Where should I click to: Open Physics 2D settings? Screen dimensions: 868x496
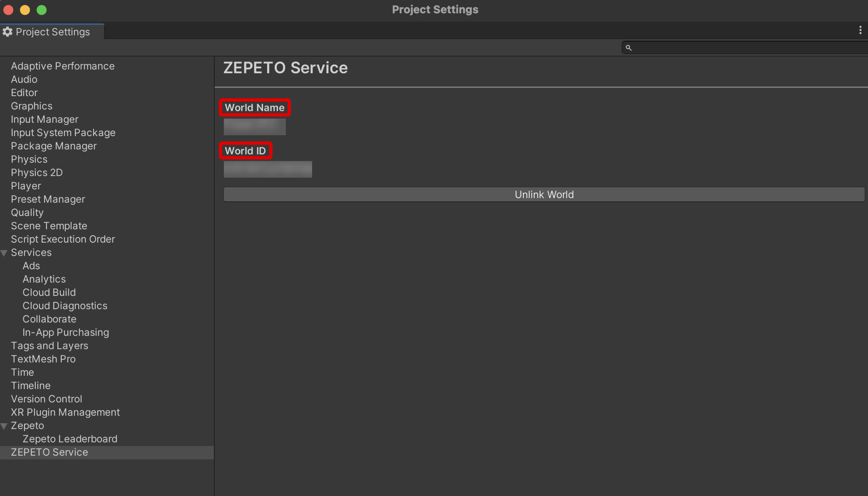pos(37,172)
